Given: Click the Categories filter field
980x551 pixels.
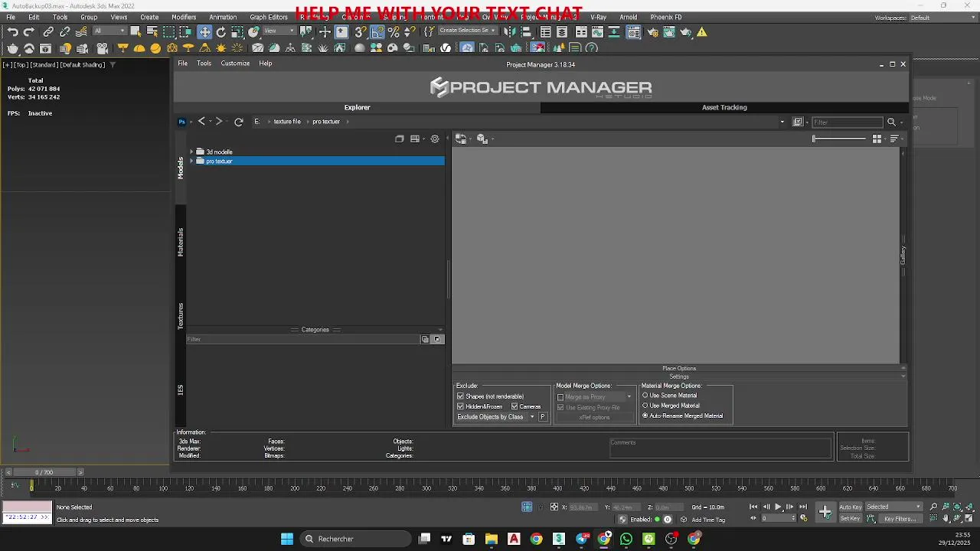Looking at the screenshot, I should point(302,339).
